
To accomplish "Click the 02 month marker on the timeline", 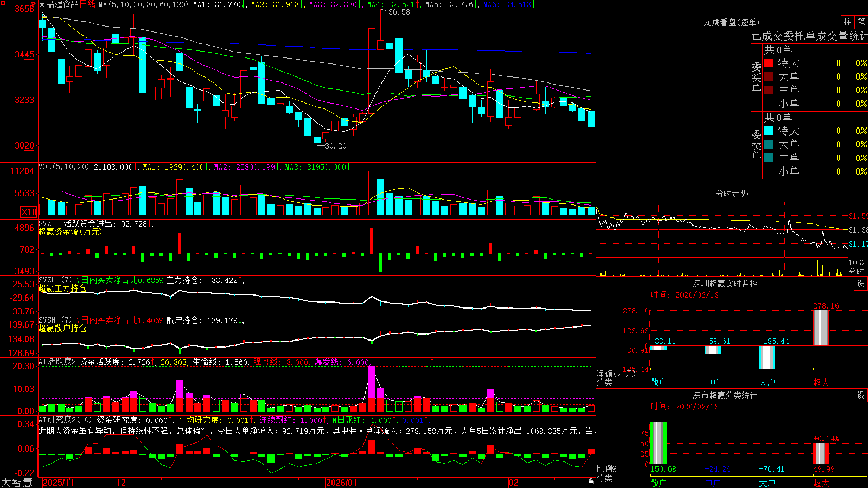I will tap(514, 483).
